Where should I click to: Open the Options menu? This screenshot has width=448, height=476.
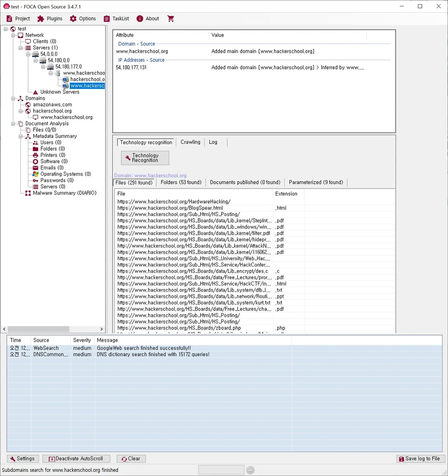(x=83, y=19)
